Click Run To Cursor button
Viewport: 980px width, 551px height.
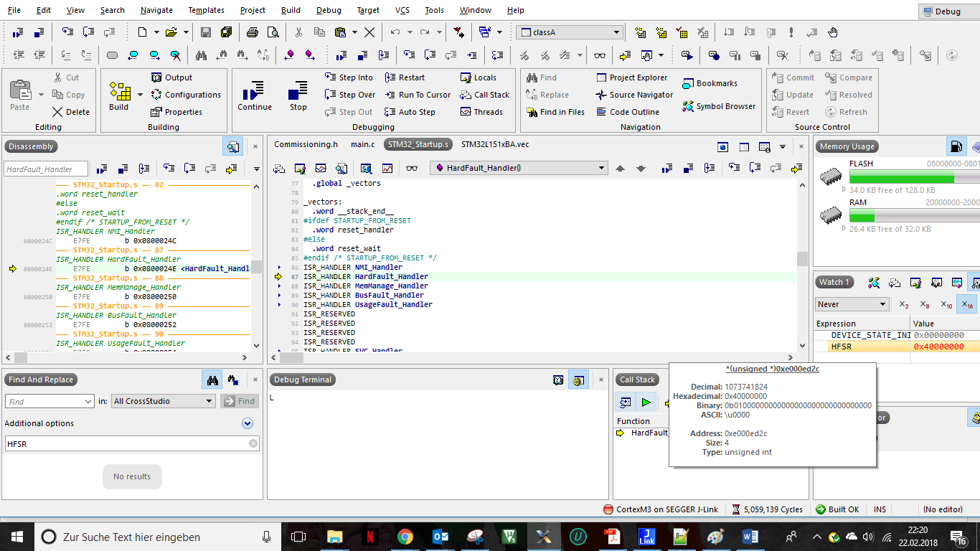pos(418,95)
